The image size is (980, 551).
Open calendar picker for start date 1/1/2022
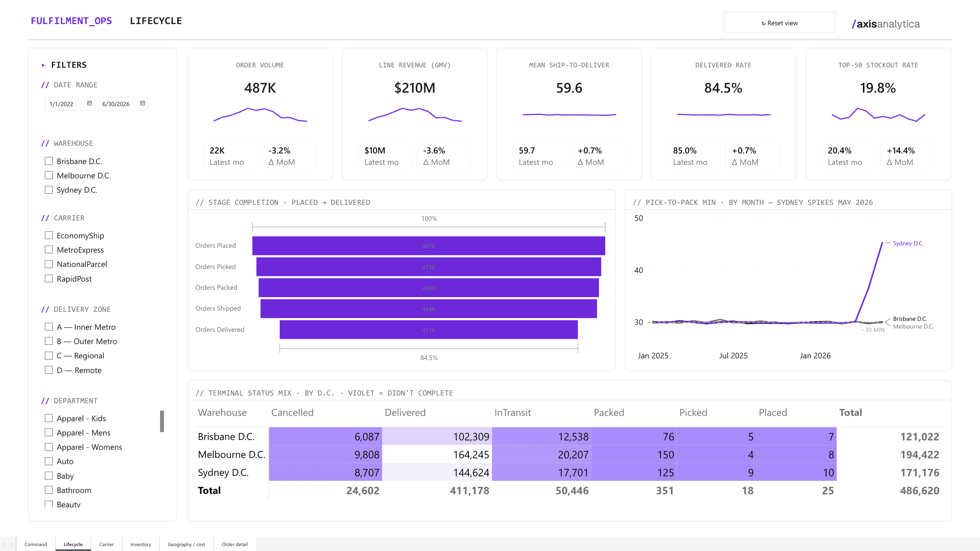click(x=89, y=104)
